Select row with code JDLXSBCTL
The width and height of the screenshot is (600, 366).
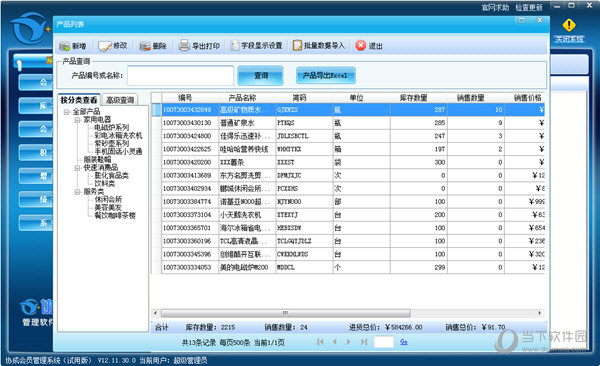tap(348, 136)
